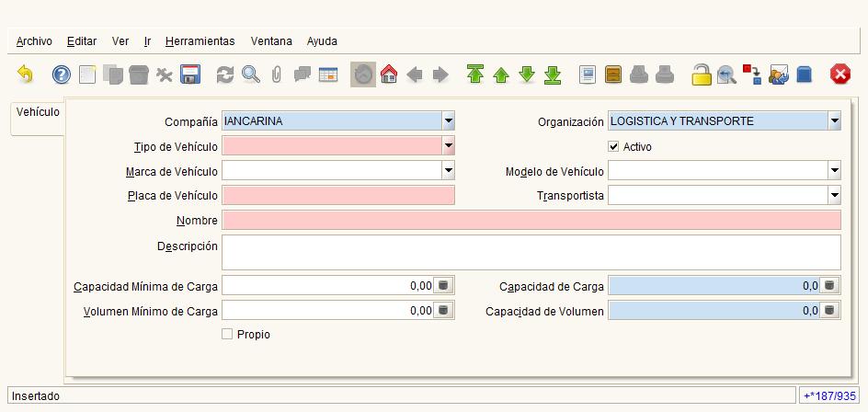Click the record counter +*187/935

[x=829, y=396]
